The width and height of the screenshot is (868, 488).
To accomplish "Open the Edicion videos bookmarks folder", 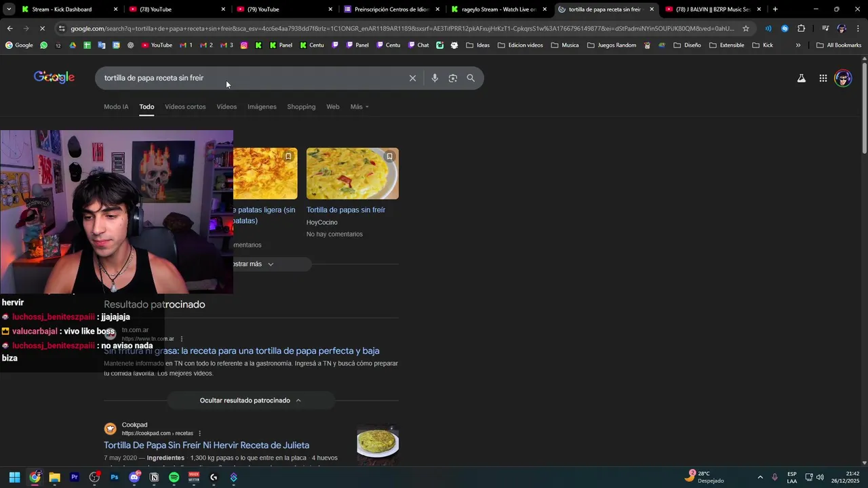I will tap(520, 45).
